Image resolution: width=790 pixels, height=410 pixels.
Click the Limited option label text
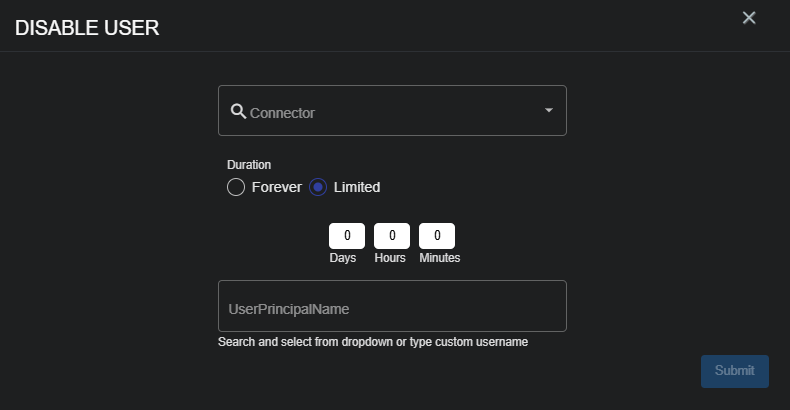[x=357, y=187]
